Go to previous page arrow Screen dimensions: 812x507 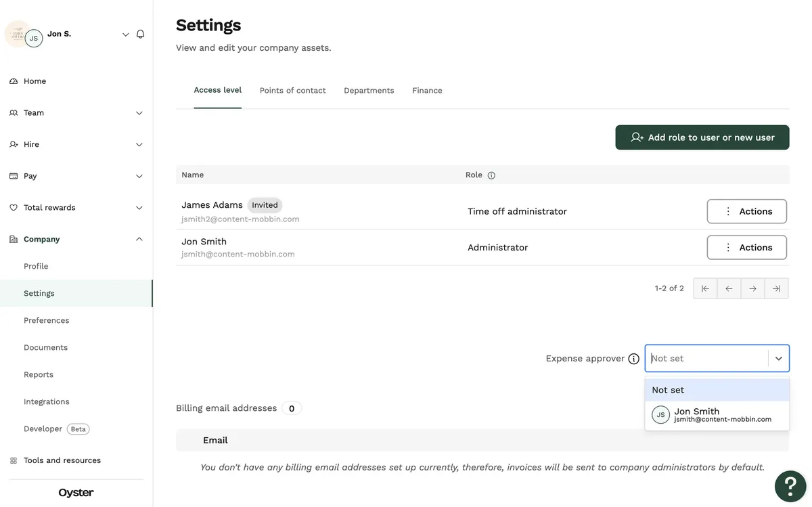pyautogui.click(x=729, y=288)
